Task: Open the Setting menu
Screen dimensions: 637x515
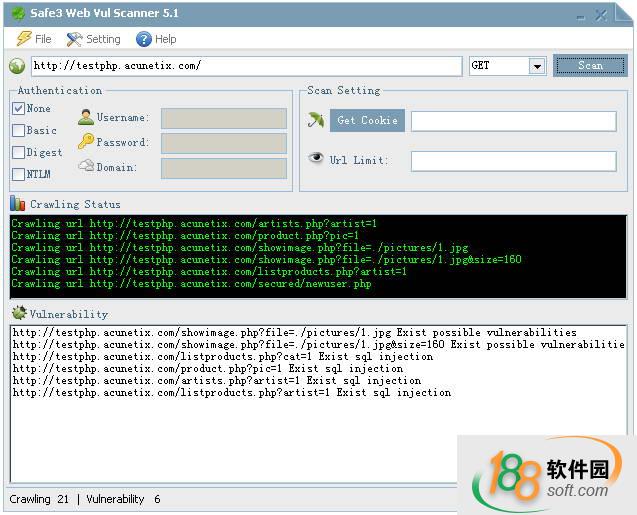Action: [x=93, y=39]
